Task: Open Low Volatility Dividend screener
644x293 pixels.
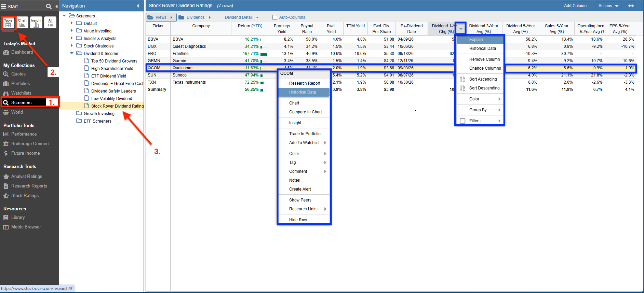Action: point(111,99)
